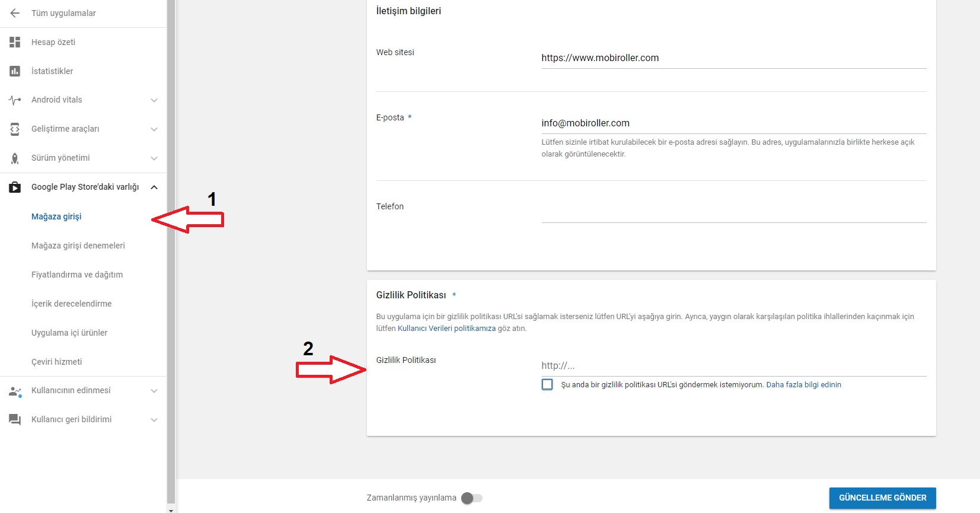
Task: Expand the Android vitals chevron
Action: 154,100
